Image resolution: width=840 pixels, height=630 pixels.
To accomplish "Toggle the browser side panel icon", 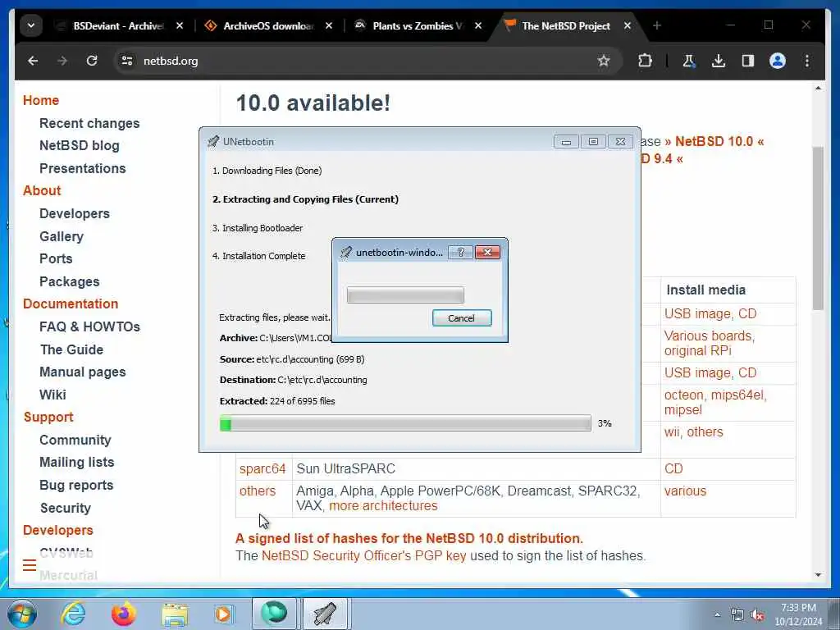I will (x=748, y=61).
